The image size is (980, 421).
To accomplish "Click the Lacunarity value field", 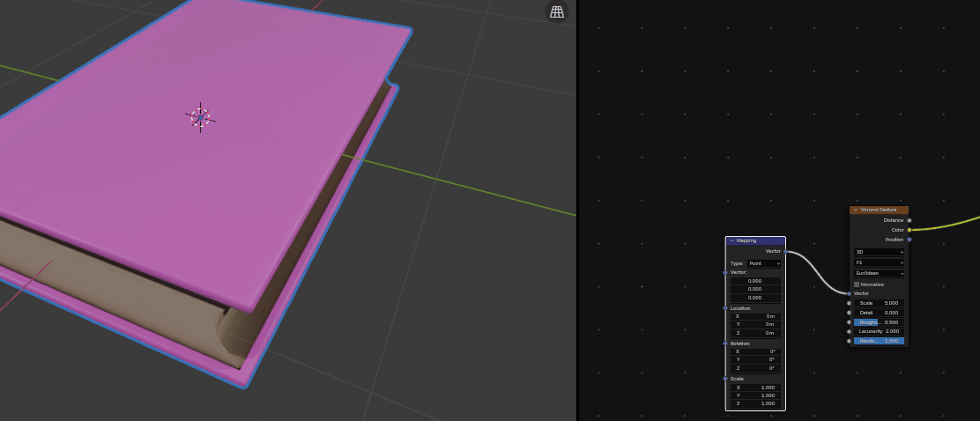I will click(x=879, y=331).
